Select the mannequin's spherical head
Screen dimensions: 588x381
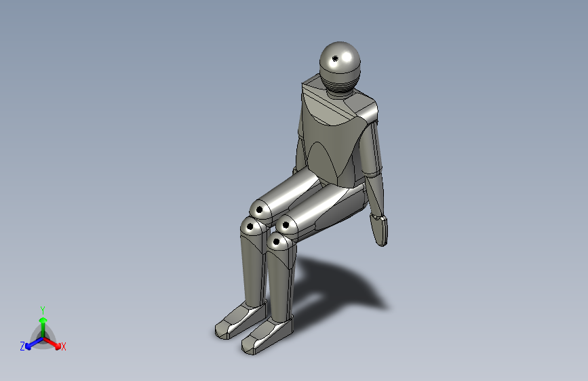[340, 63]
